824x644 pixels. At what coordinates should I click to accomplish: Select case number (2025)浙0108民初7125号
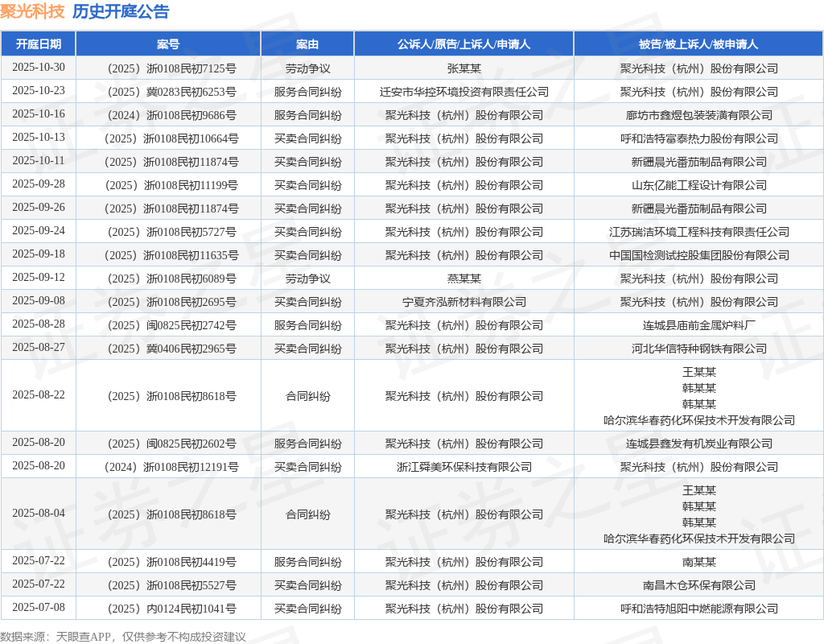(x=171, y=68)
